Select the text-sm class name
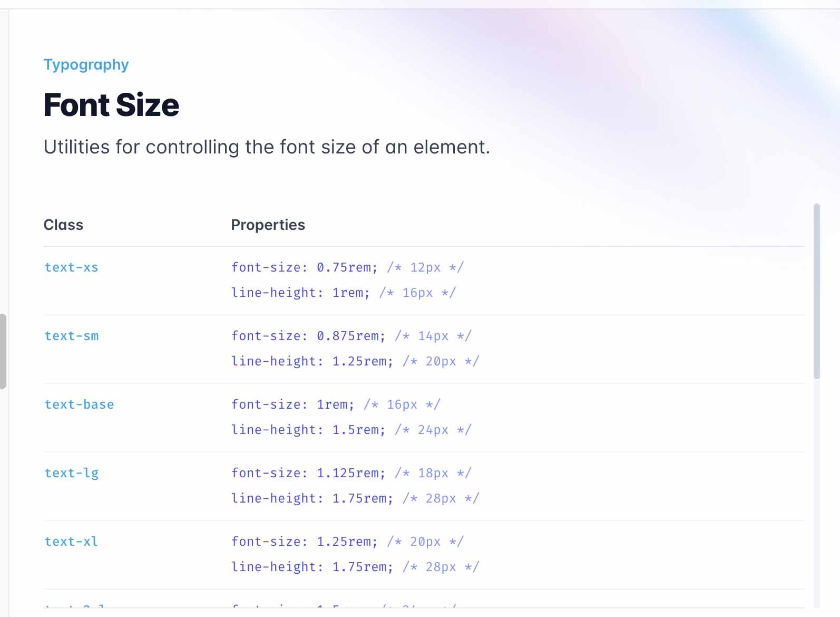Image resolution: width=840 pixels, height=617 pixels. [x=71, y=336]
